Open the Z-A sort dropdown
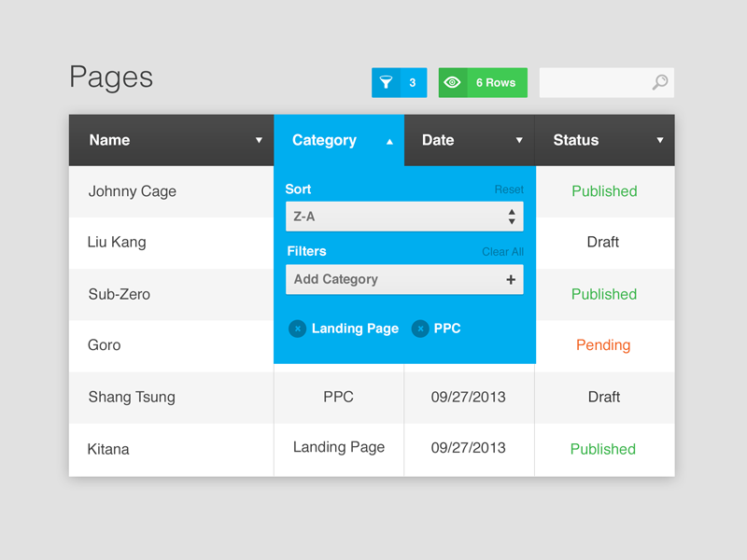Viewport: 747px width, 560px height. coord(404,216)
